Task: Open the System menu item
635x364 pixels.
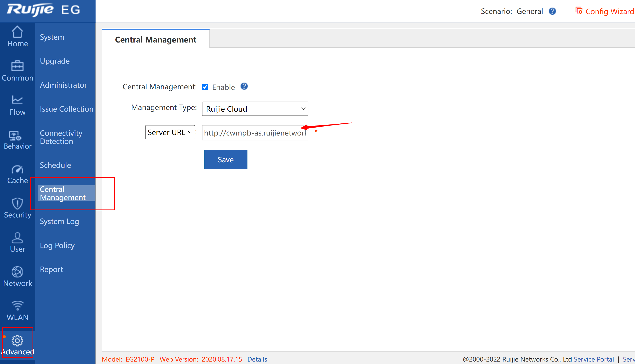Action: click(52, 37)
